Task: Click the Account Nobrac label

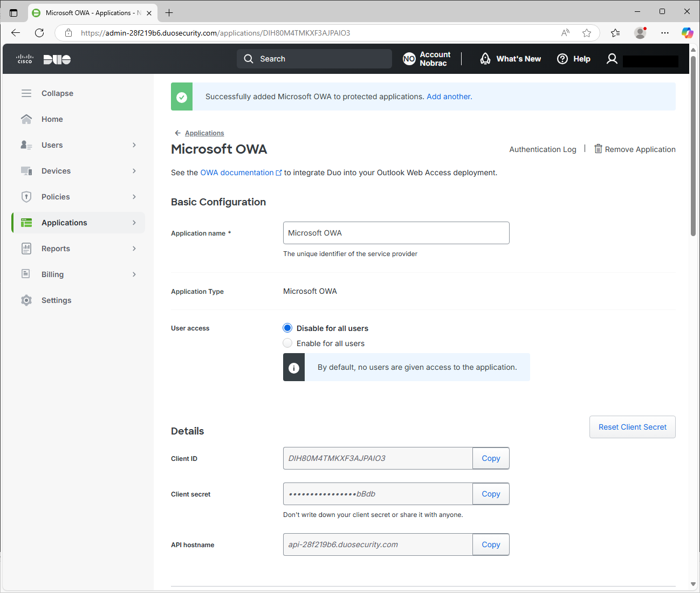Action: point(435,59)
